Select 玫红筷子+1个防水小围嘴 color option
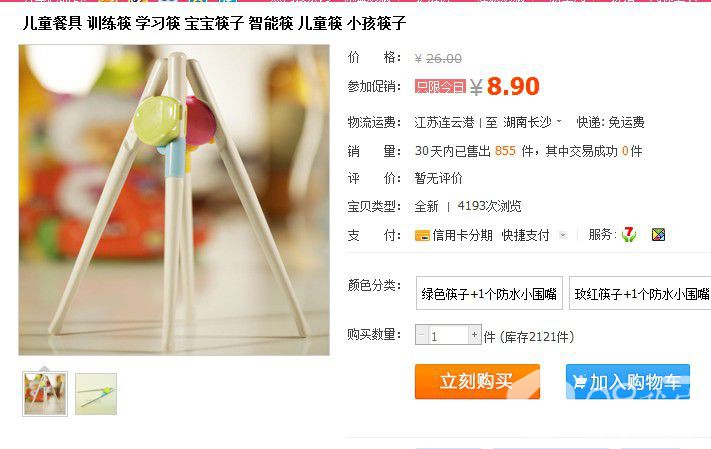The width and height of the screenshot is (711, 449). point(640,293)
